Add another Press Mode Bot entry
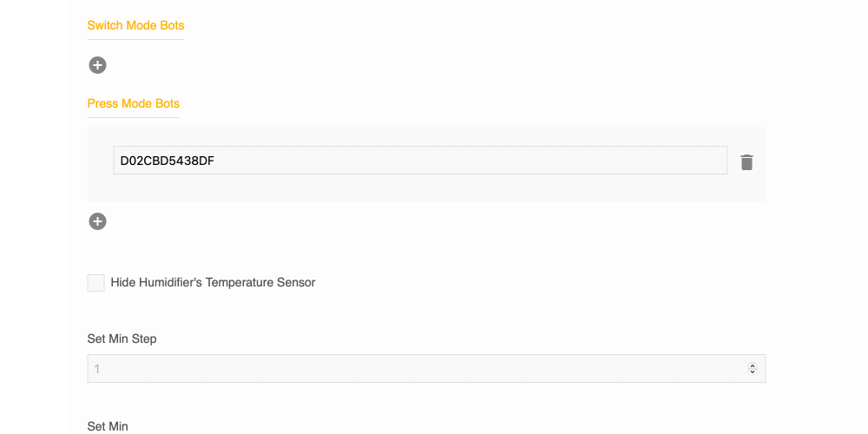Viewport: 868px width, 434px height. [97, 221]
